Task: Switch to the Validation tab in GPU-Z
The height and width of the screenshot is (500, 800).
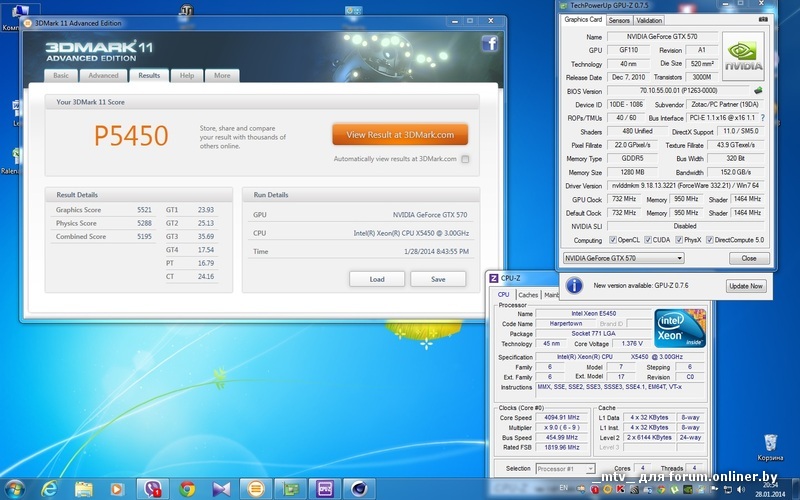Action: (649, 20)
